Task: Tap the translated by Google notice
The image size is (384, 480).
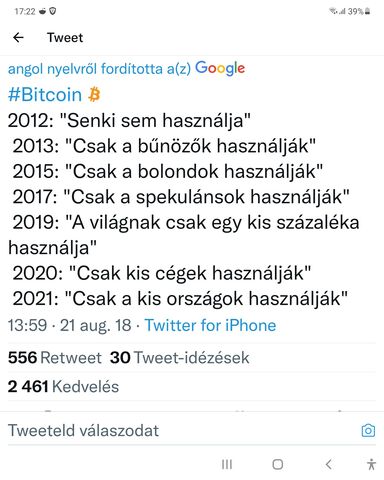Action: (127, 69)
